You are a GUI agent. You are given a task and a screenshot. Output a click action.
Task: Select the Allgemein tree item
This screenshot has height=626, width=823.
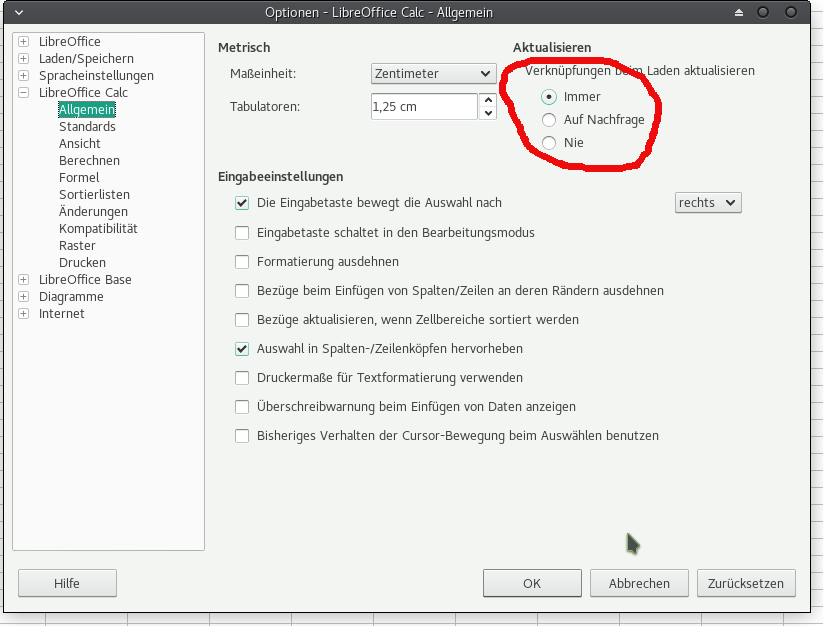pos(87,110)
